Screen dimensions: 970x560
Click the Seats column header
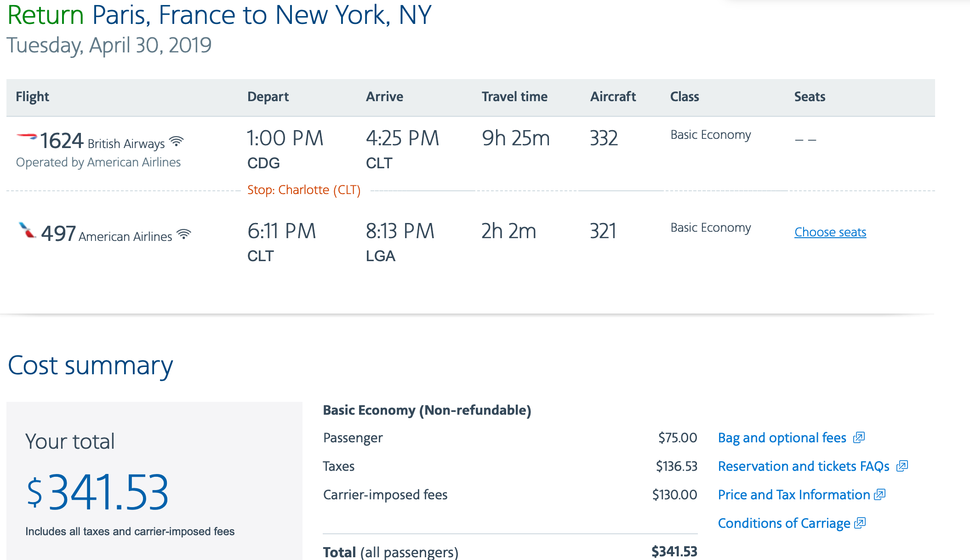pyautogui.click(x=810, y=97)
